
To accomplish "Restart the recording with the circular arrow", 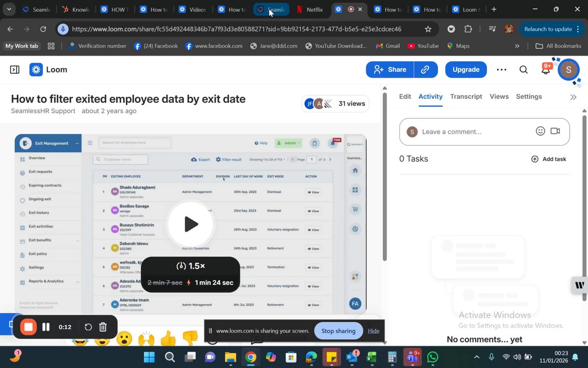I will (88, 327).
